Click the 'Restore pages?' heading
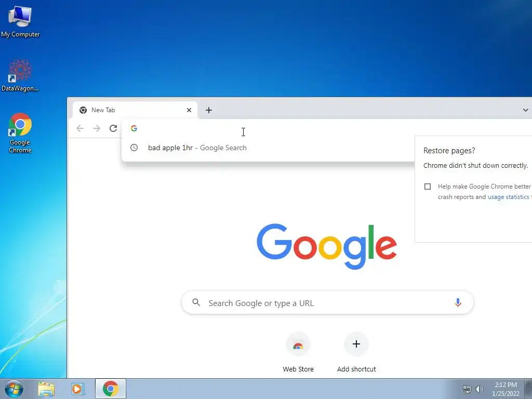532x399 pixels. pyautogui.click(x=449, y=151)
